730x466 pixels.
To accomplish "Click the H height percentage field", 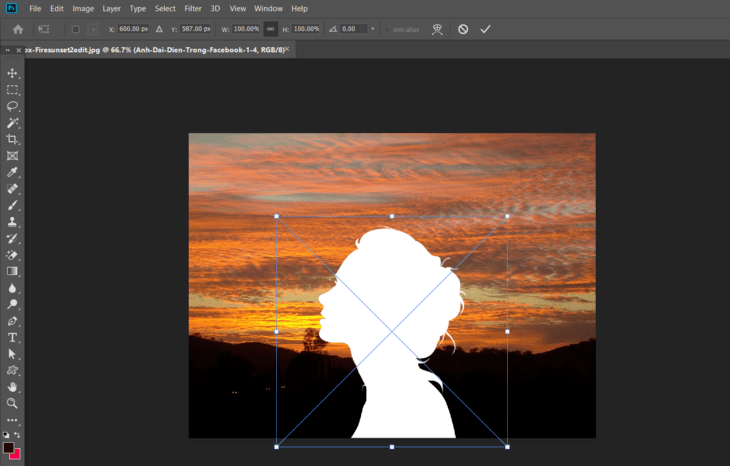I will [x=306, y=29].
